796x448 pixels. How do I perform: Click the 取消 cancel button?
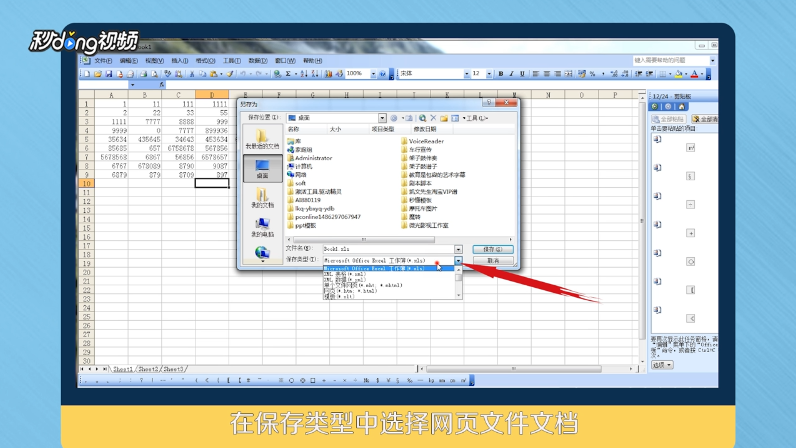(492, 260)
